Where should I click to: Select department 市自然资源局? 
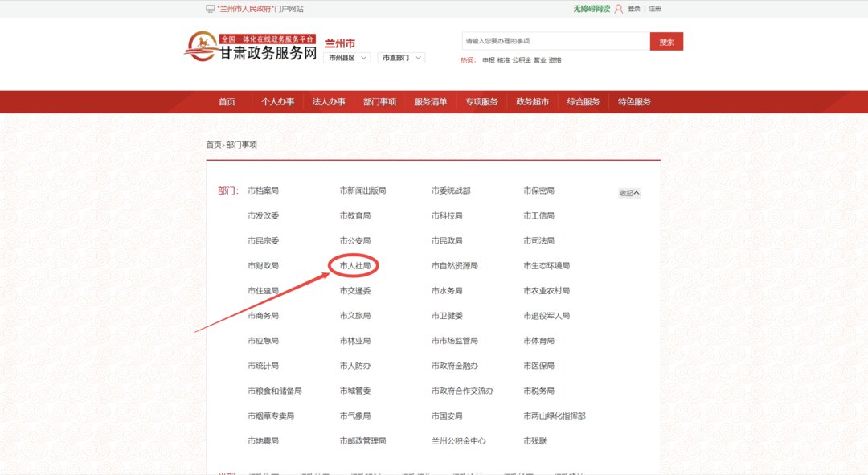(x=454, y=266)
